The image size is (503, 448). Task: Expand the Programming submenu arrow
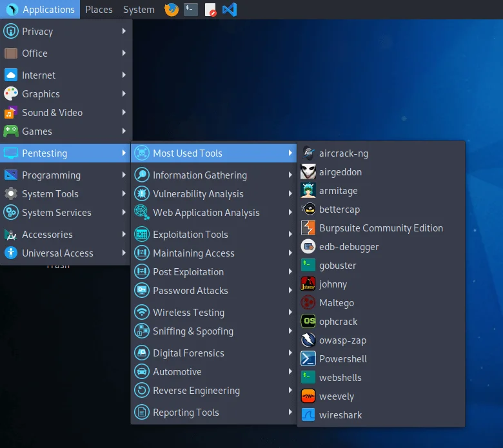pyautogui.click(x=124, y=175)
